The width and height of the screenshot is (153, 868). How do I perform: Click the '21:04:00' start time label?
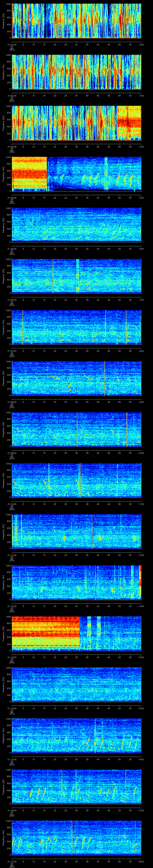click(12, 198)
